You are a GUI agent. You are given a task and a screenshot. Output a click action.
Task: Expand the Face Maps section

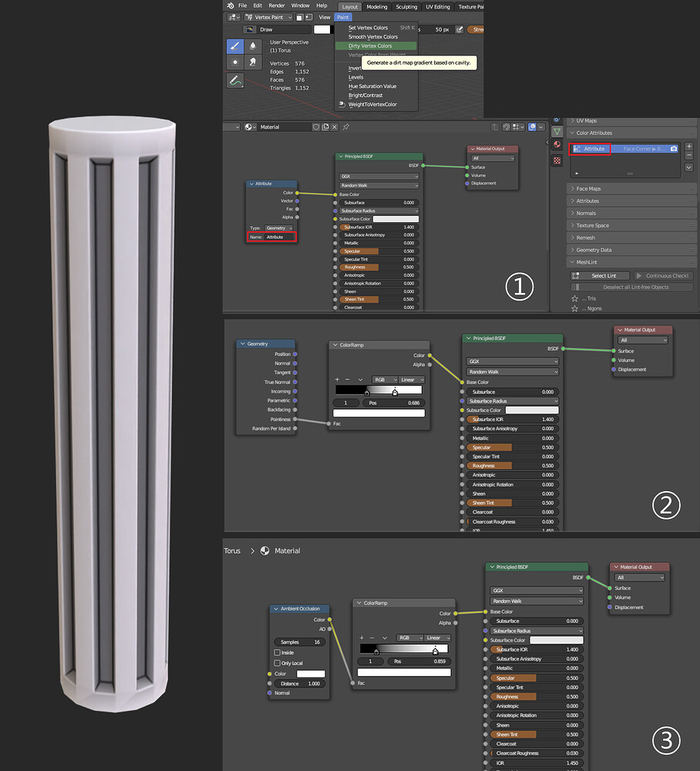(x=588, y=188)
